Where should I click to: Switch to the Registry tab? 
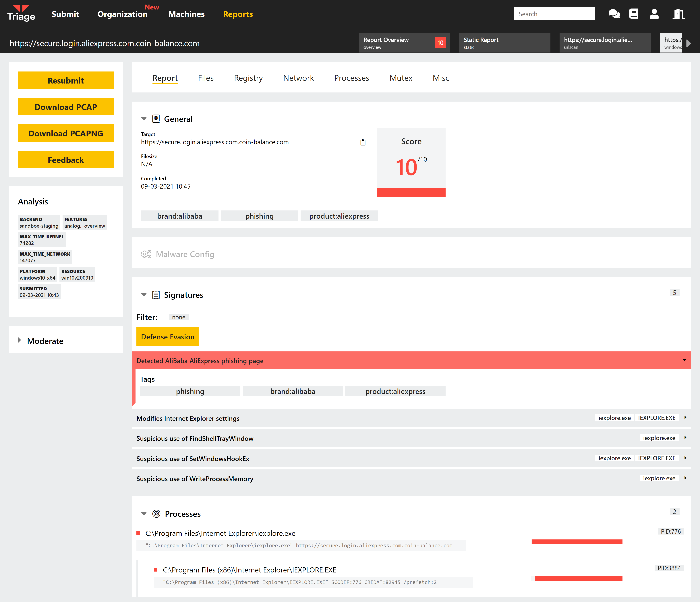pyautogui.click(x=248, y=78)
